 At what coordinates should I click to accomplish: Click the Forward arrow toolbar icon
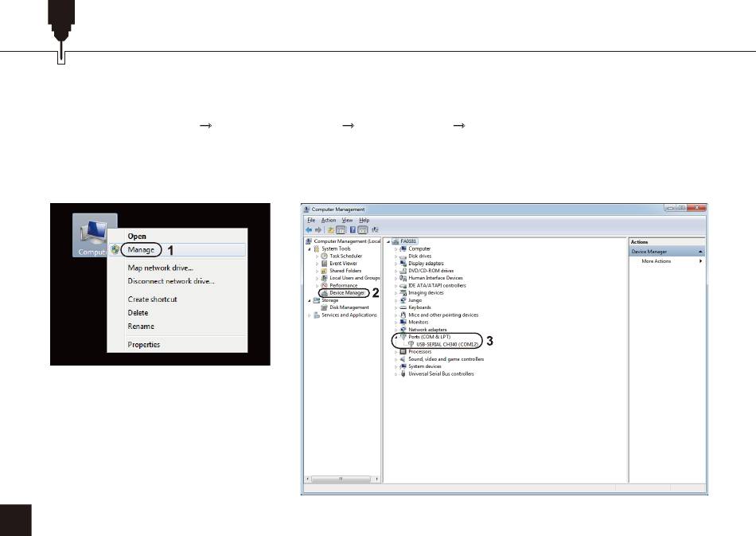point(318,230)
